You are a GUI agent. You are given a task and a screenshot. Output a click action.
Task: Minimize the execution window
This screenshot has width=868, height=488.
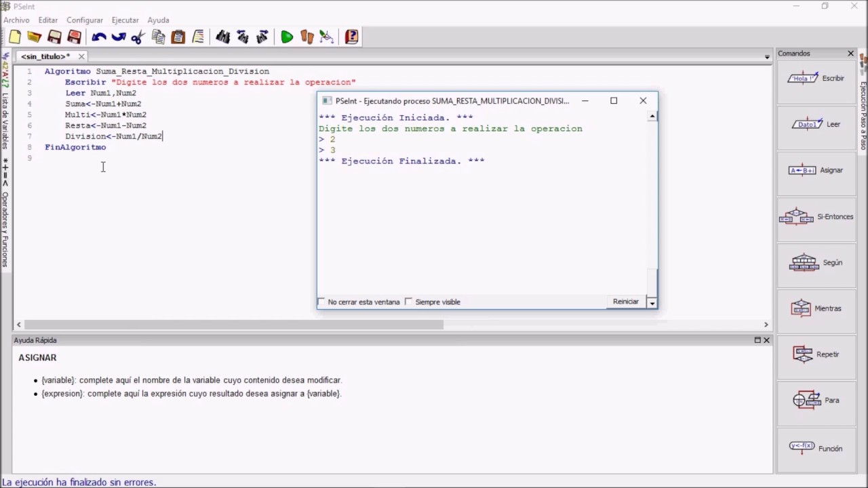(x=585, y=101)
